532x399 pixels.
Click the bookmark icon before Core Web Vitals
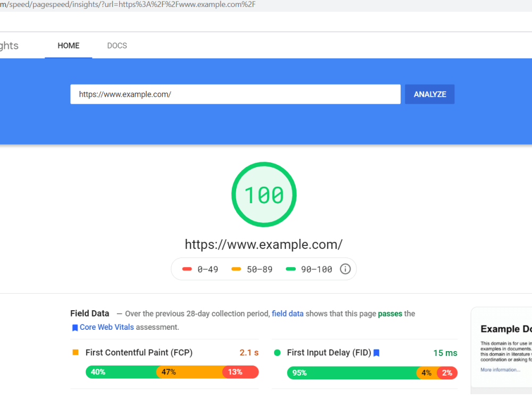point(75,328)
